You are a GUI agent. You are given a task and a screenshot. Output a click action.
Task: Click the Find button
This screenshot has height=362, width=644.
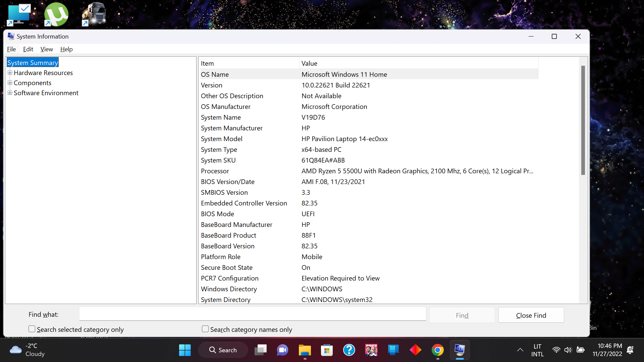pyautogui.click(x=462, y=315)
